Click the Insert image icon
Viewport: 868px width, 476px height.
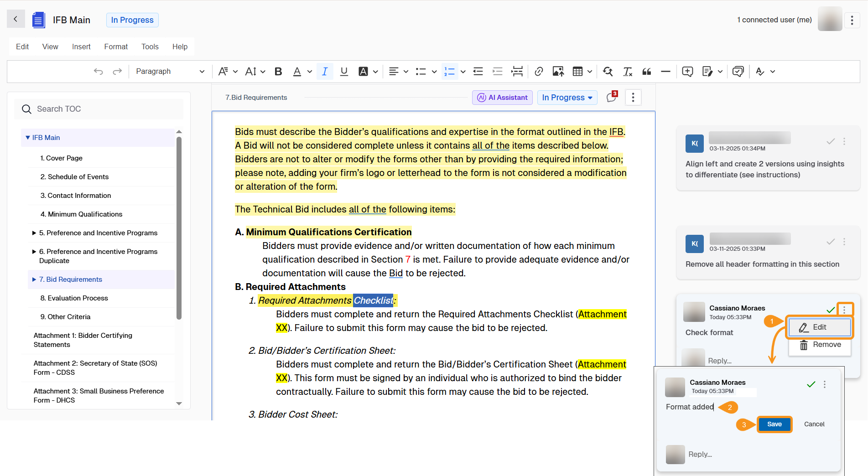pos(558,72)
